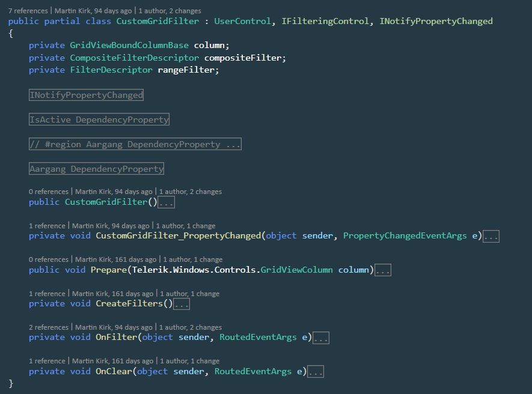Click the PropertyChangedEventArgs parameter type
The image size is (532, 394).
[405, 235]
